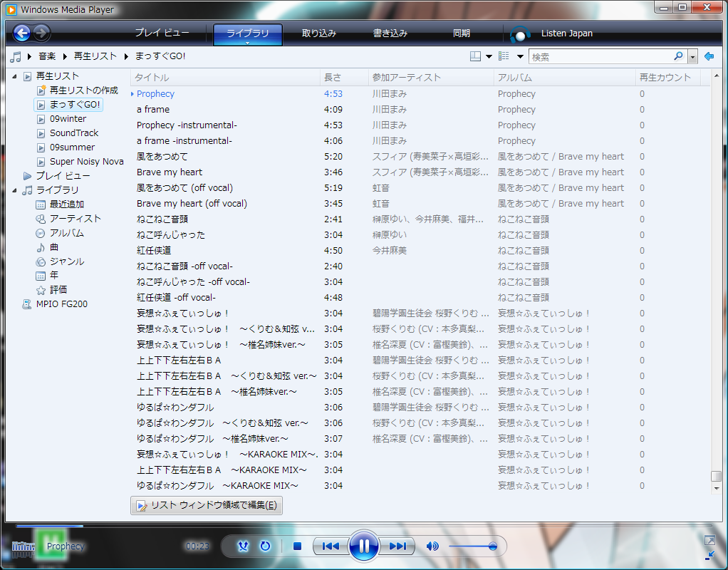Click the Back navigation arrow
The width and height of the screenshot is (728, 570).
(x=22, y=33)
